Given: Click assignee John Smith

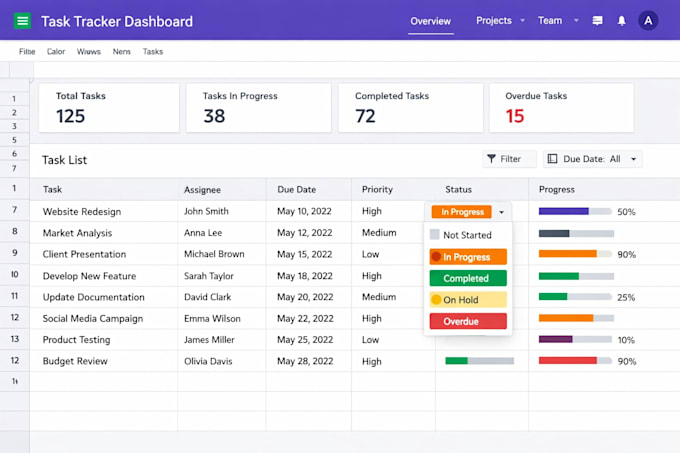Looking at the screenshot, I should click(206, 211).
